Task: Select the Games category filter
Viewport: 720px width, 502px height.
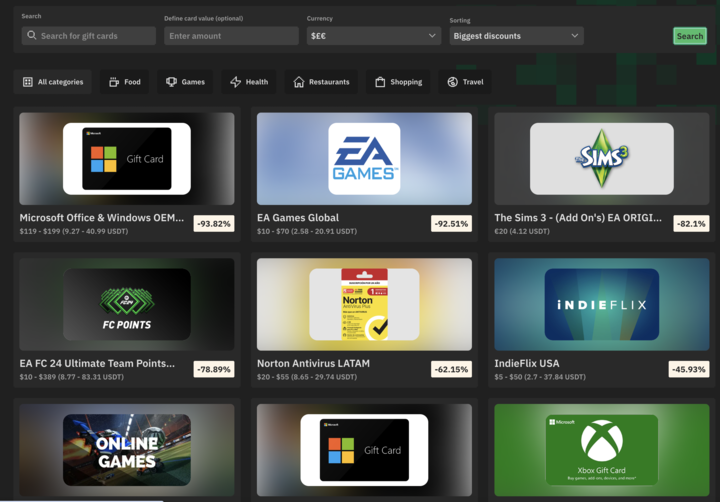Action: pos(185,82)
